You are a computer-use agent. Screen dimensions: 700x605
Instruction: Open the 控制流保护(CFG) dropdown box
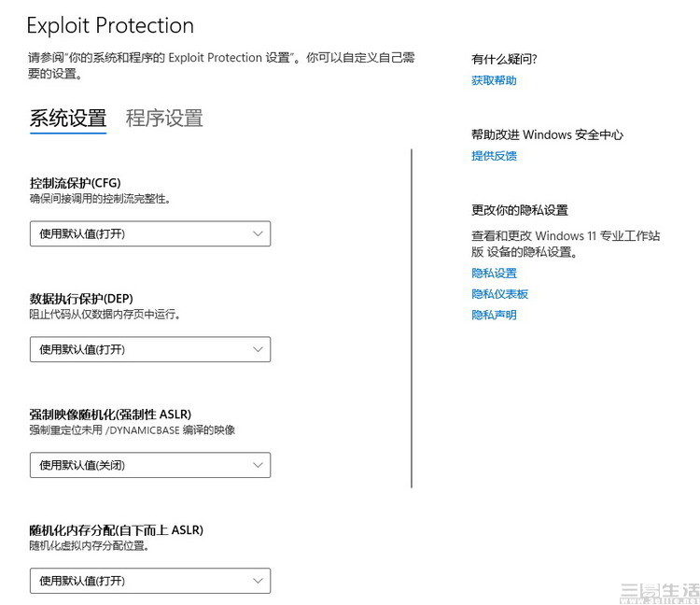coord(149,233)
